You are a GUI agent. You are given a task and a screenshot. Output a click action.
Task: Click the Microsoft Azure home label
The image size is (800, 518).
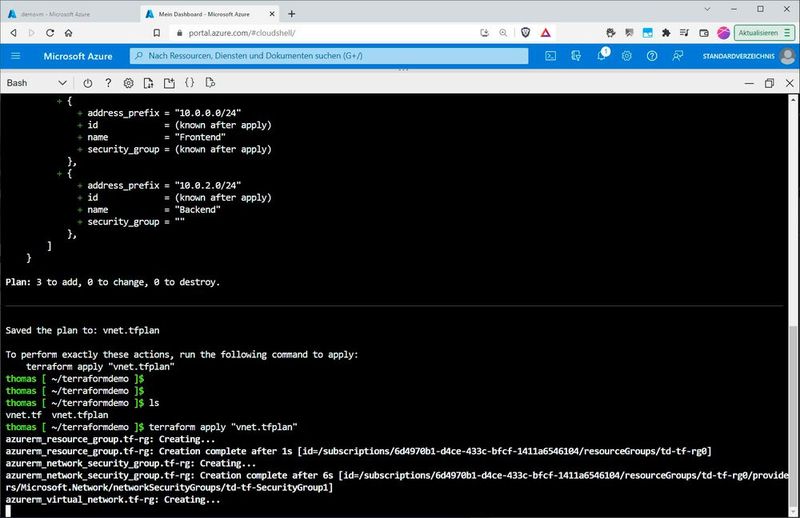(x=78, y=56)
